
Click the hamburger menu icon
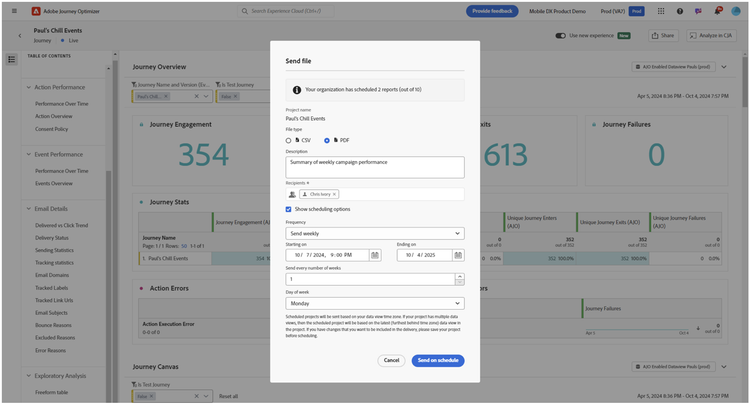pyautogui.click(x=14, y=11)
